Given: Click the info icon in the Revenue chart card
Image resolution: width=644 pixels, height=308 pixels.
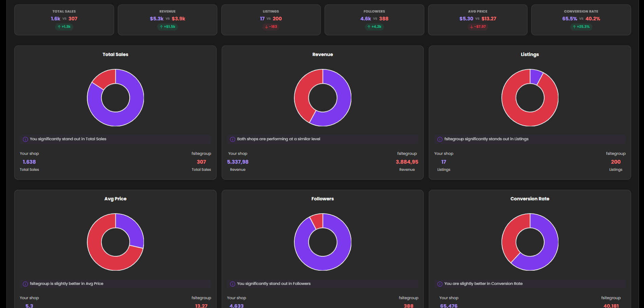Looking at the screenshot, I should tap(233, 139).
